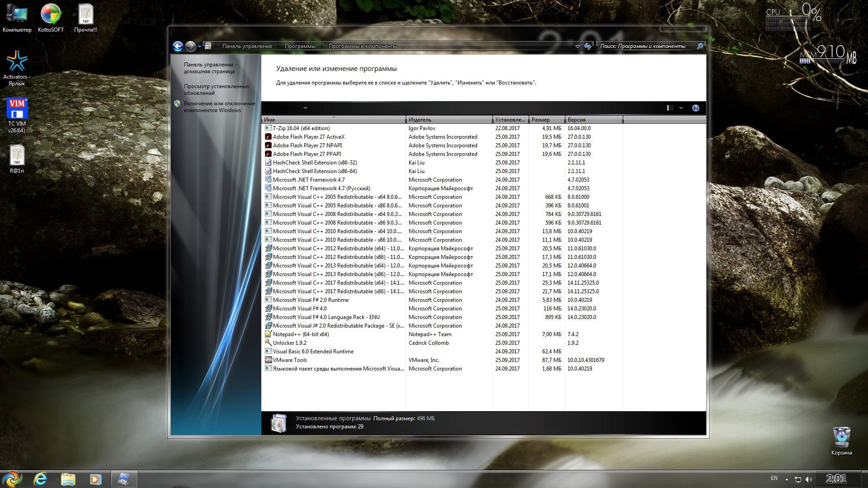Expand the address bar history dropdown
This screenshot has height=488, width=868.
577,46
